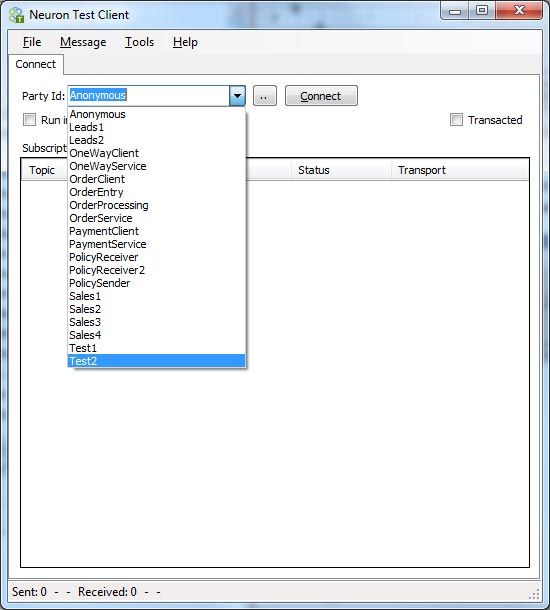This screenshot has width=550, height=610.
Task: Minimize the Neuron Test Client window
Action: [455, 11]
